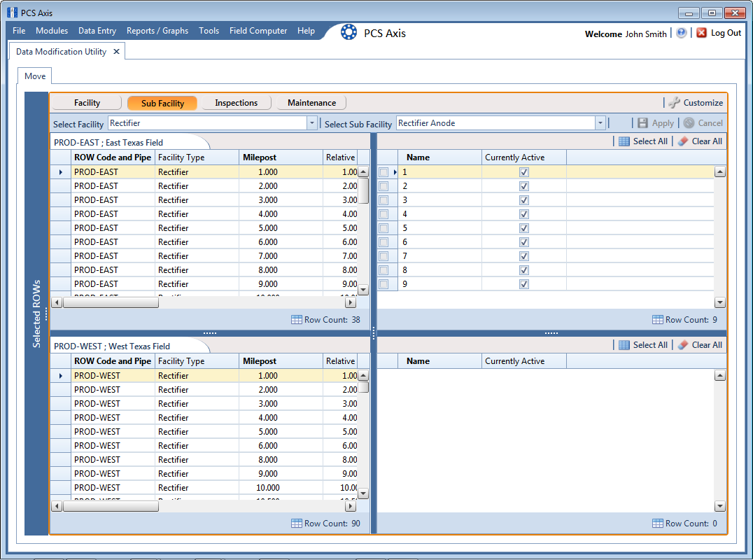Image resolution: width=753 pixels, height=560 pixels.
Task: Click the red Log Out icon
Action: pyautogui.click(x=701, y=33)
